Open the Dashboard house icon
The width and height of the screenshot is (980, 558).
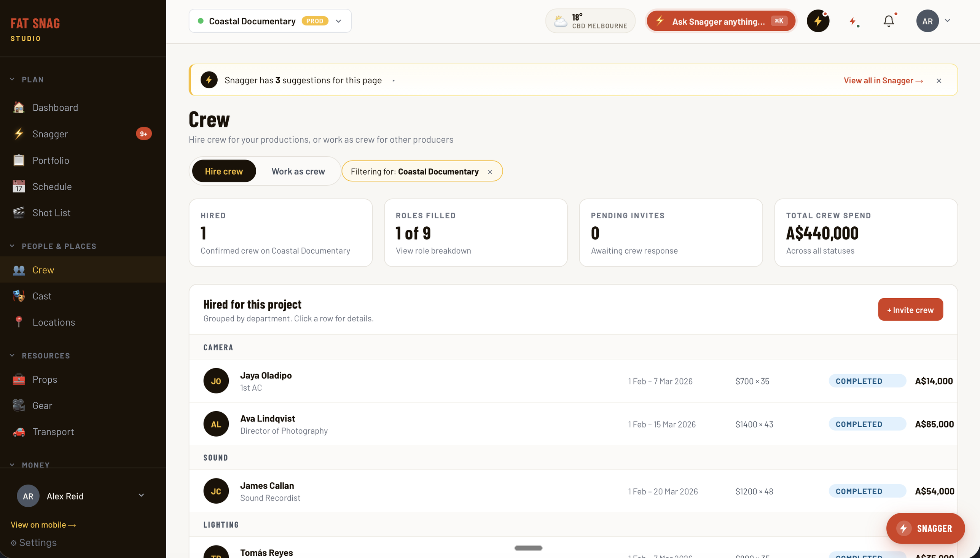click(x=19, y=107)
